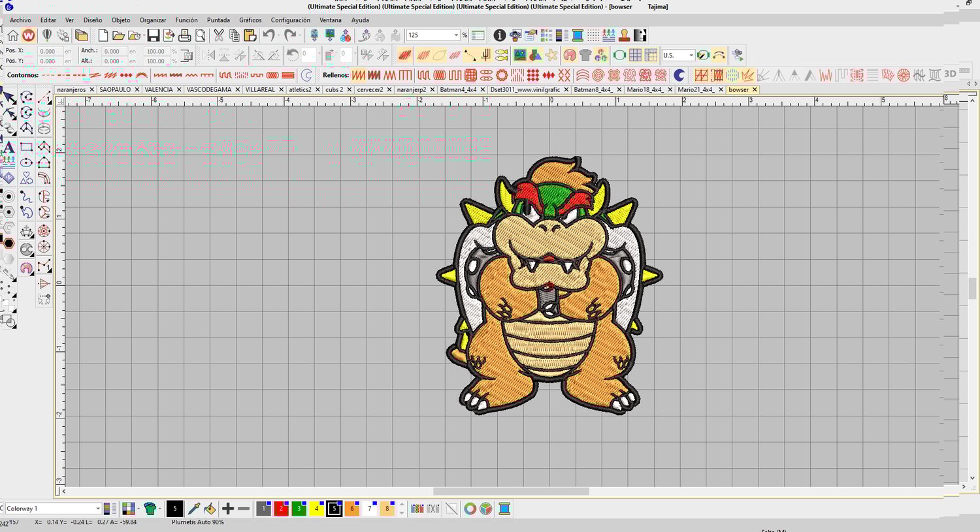980x532 pixels.
Task: Toggle the TrueView stitch display icon
Action: (405, 55)
